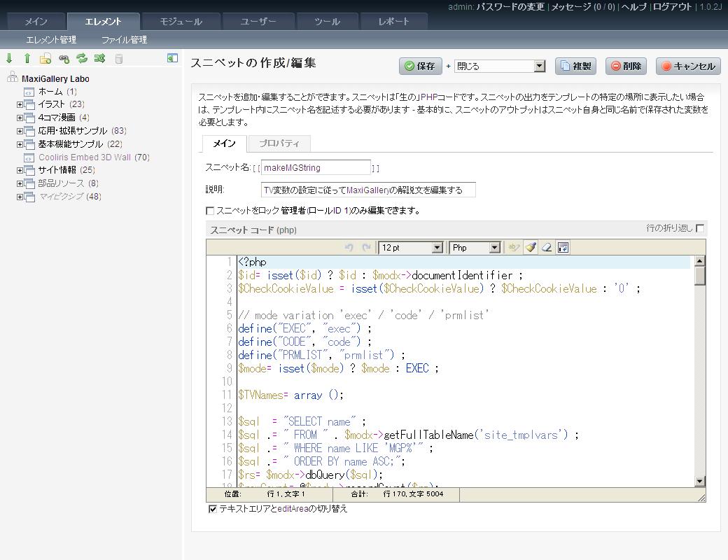Open the 12 pt font size dropdown
Image resolution: width=728 pixels, height=560 pixels.
[411, 247]
